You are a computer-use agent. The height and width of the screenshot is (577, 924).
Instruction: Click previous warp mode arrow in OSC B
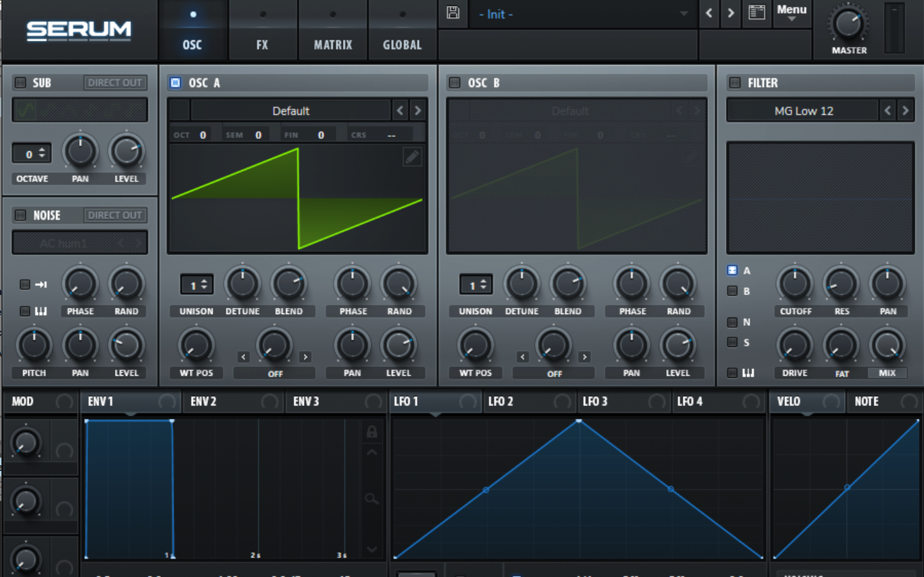(x=523, y=357)
